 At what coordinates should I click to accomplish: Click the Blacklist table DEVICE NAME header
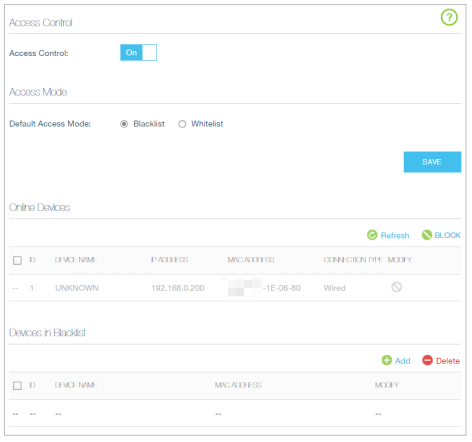point(76,385)
